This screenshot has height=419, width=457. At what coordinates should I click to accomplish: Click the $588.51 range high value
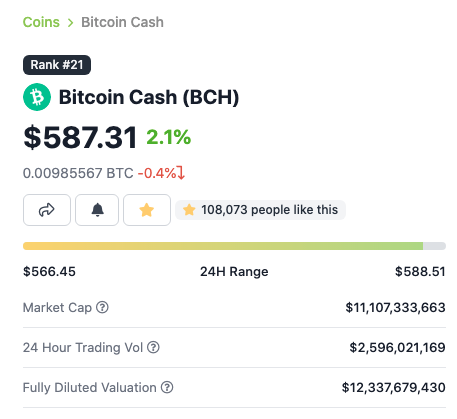coord(420,271)
